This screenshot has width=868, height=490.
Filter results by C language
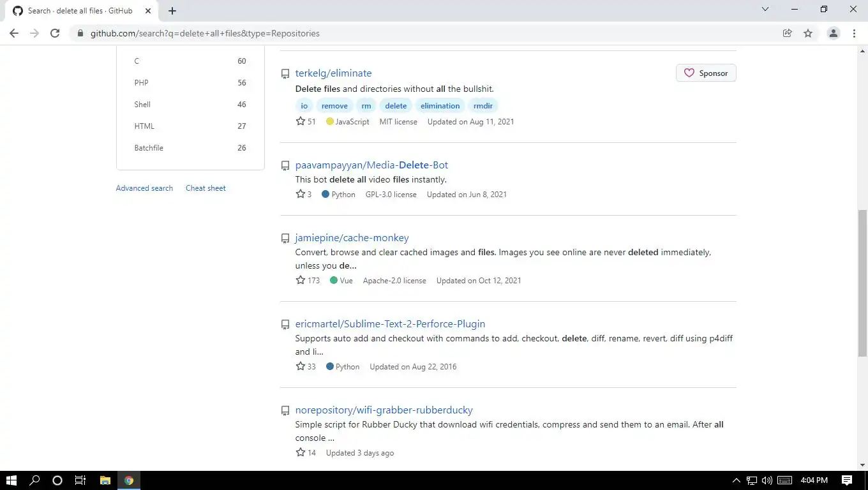pos(190,61)
